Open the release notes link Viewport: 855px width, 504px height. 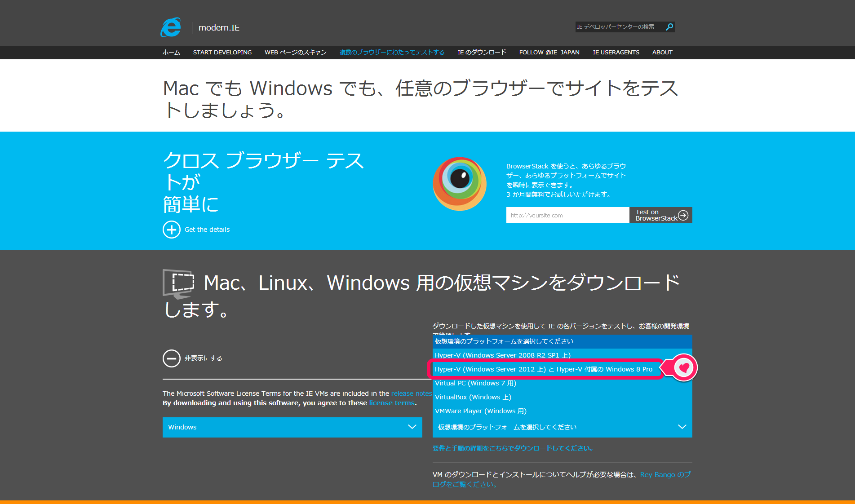click(412, 393)
